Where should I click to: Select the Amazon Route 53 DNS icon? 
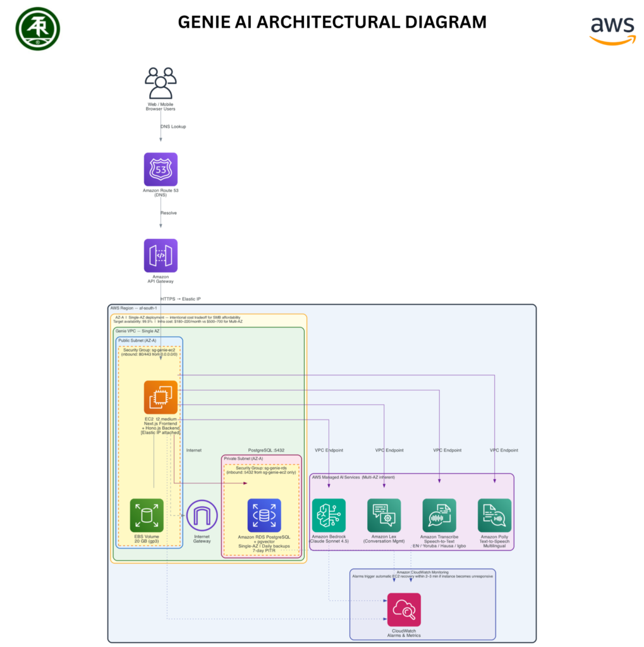[161, 169]
